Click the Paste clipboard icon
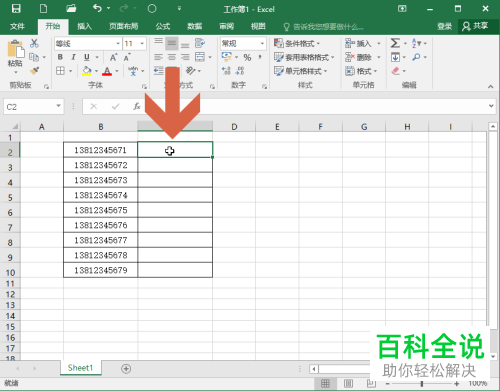Screen dimensions: 500x391 click(x=15, y=49)
